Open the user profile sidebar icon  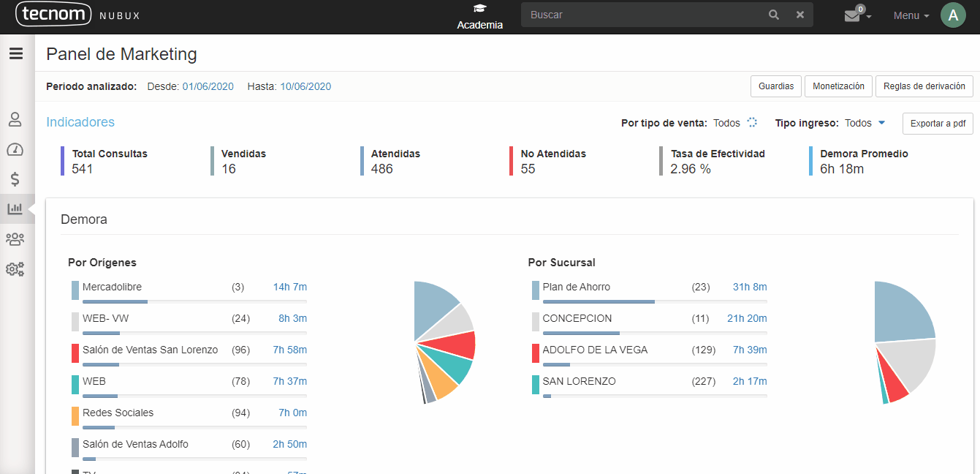point(15,119)
